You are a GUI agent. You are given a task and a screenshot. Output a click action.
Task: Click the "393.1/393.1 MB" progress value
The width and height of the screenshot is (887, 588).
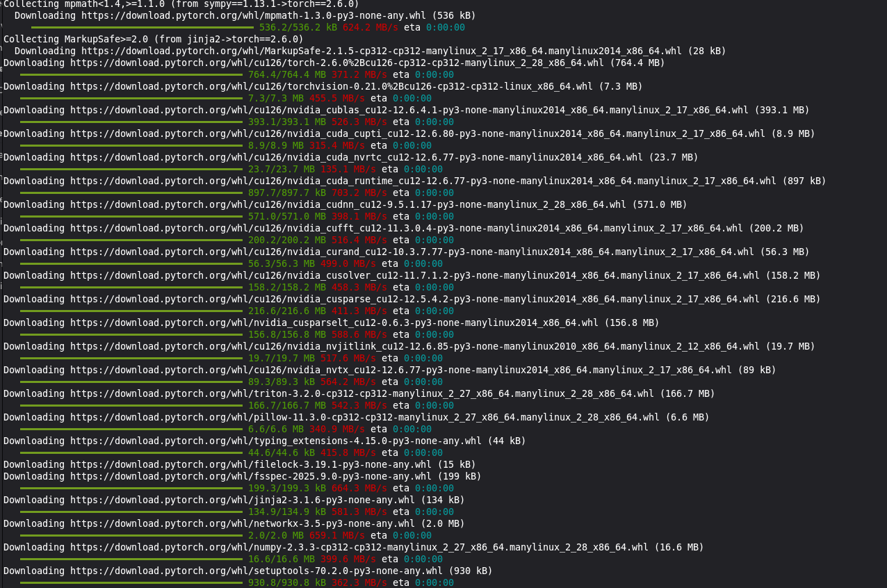pyautogui.click(x=287, y=122)
